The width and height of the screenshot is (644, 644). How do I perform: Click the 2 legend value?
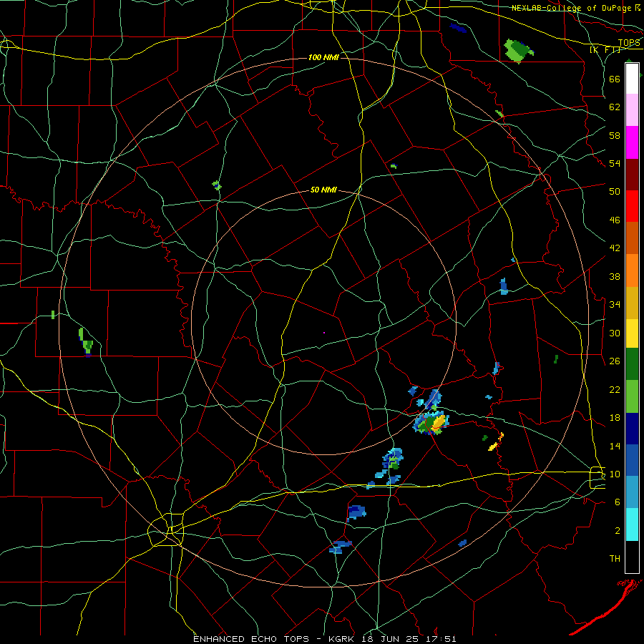pos(617,531)
